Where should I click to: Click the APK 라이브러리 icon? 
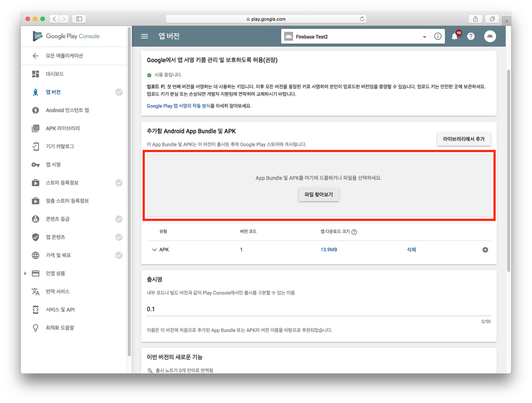coord(36,128)
